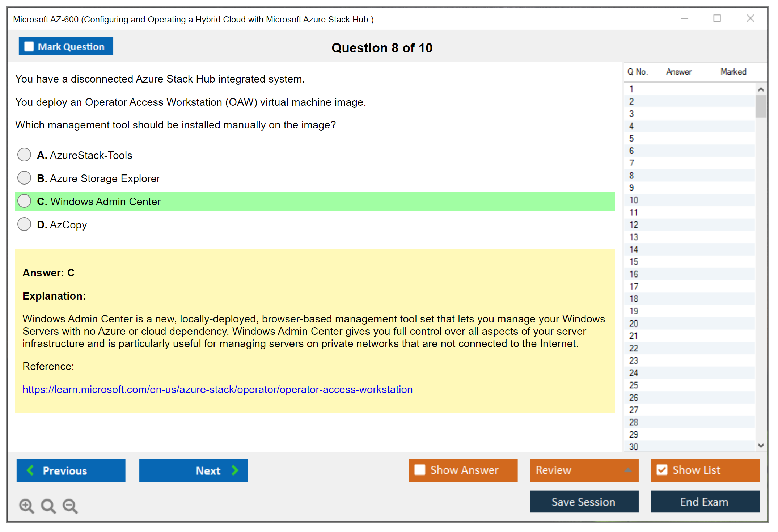Select question 15 in the list
The width and height of the screenshot is (778, 532).
coord(634,262)
